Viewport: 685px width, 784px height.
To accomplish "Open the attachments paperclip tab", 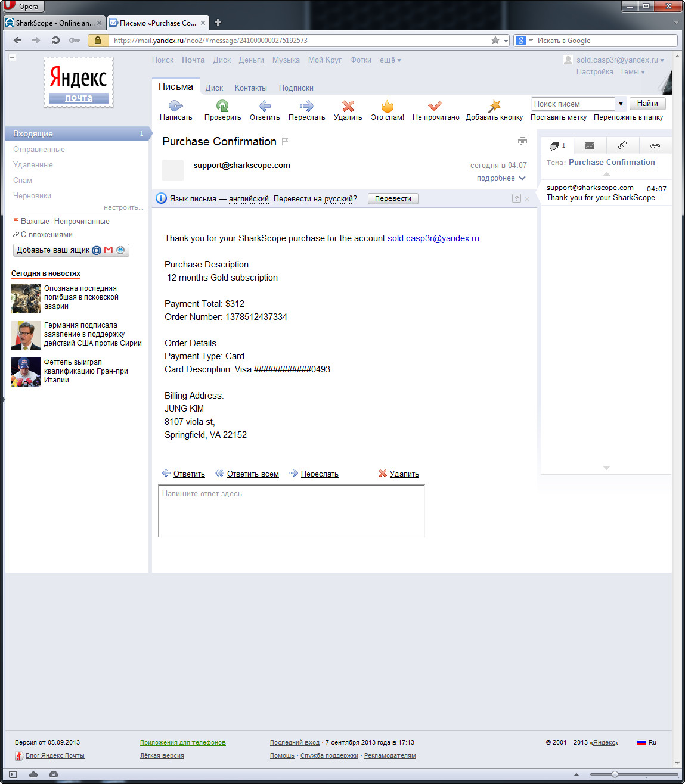I will click(622, 145).
